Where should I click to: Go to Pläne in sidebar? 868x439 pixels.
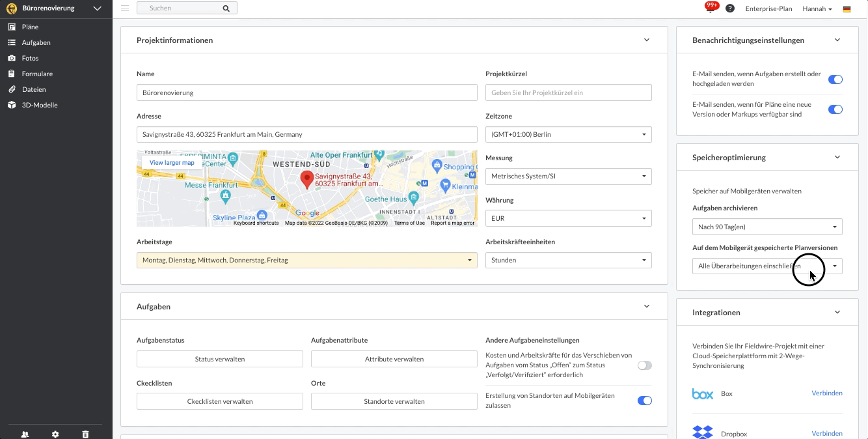coord(30,27)
